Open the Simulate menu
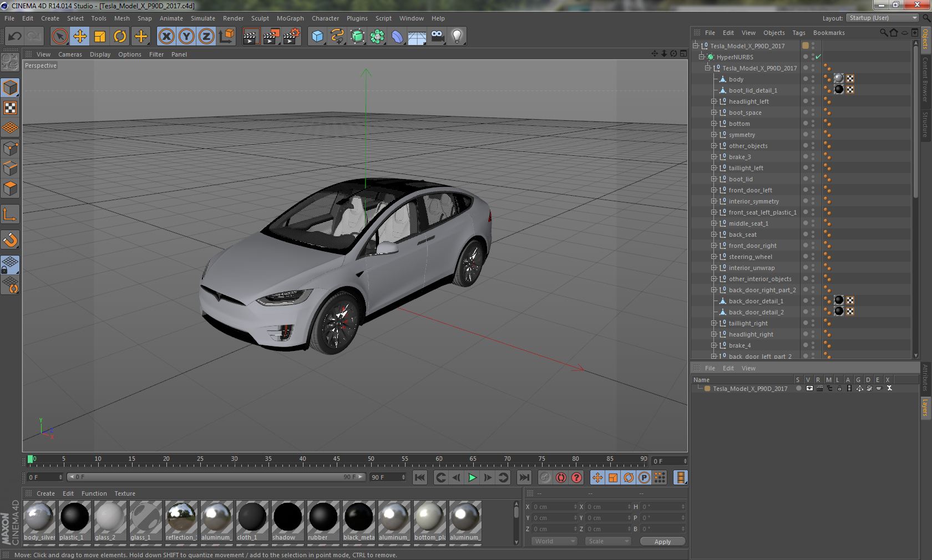Viewport: 932px width, 560px height. pyautogui.click(x=203, y=18)
